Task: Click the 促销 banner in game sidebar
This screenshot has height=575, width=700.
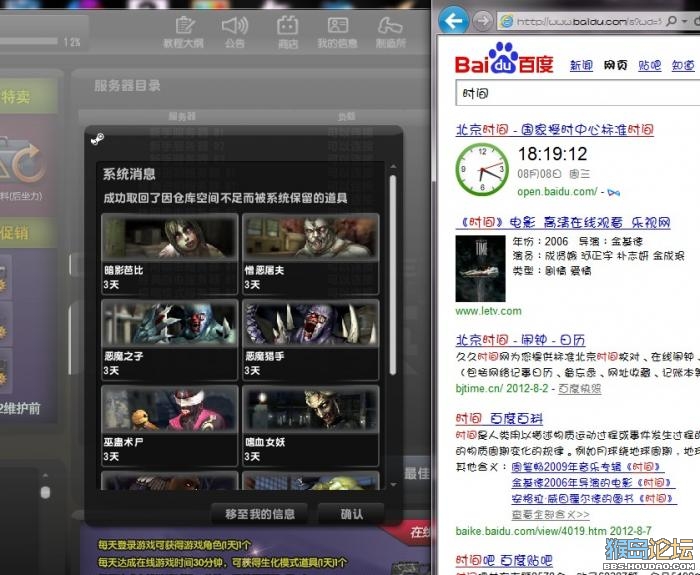Action: 29,232
